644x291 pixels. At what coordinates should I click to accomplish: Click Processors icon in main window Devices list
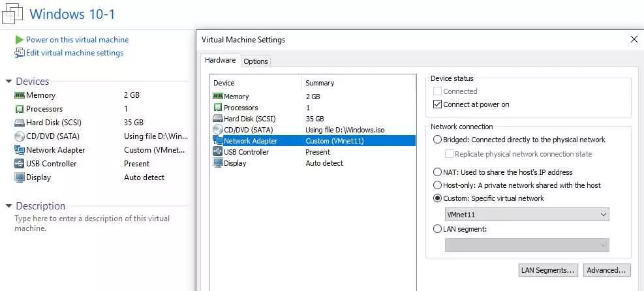20,109
